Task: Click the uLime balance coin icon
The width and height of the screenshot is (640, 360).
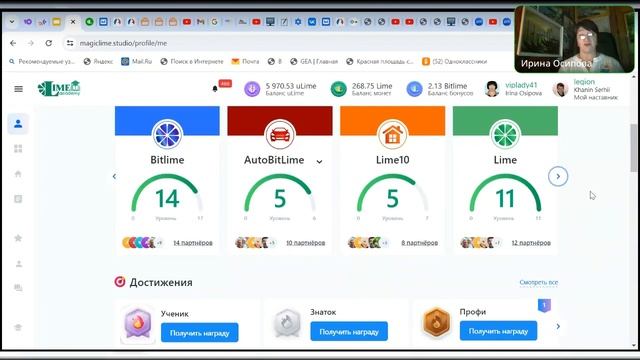Action: point(252,89)
